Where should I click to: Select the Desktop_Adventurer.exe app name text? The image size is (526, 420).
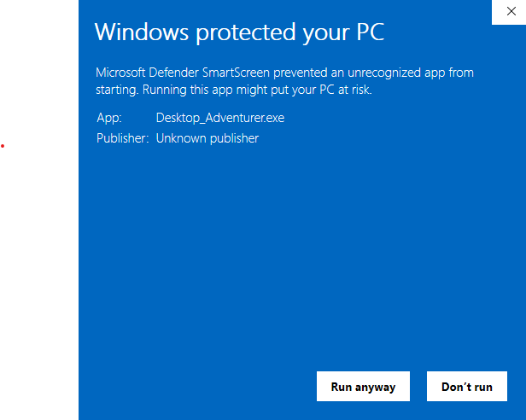pos(220,118)
